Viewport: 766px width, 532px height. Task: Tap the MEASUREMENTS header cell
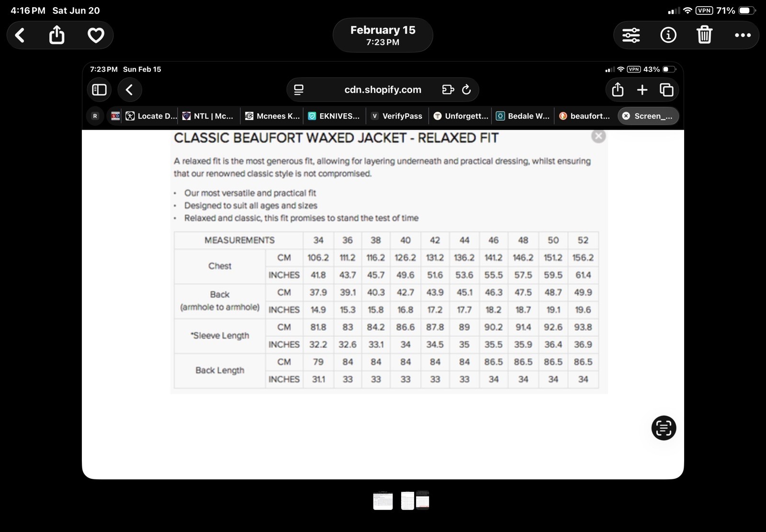tap(239, 240)
